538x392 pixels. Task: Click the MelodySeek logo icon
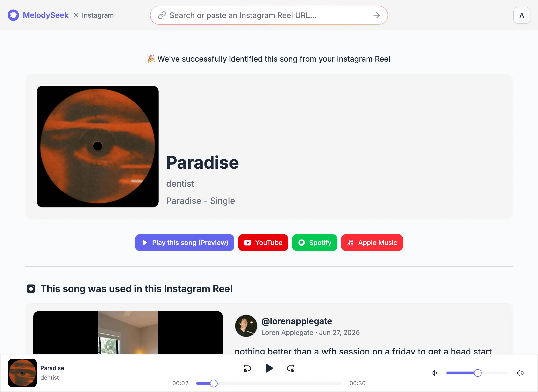coord(13,15)
